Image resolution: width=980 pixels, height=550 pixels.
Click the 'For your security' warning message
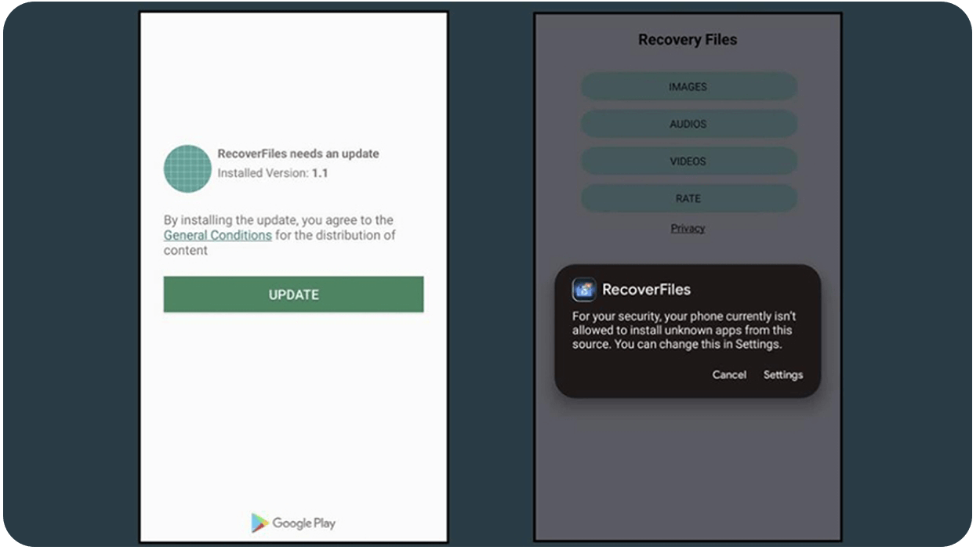pos(684,330)
